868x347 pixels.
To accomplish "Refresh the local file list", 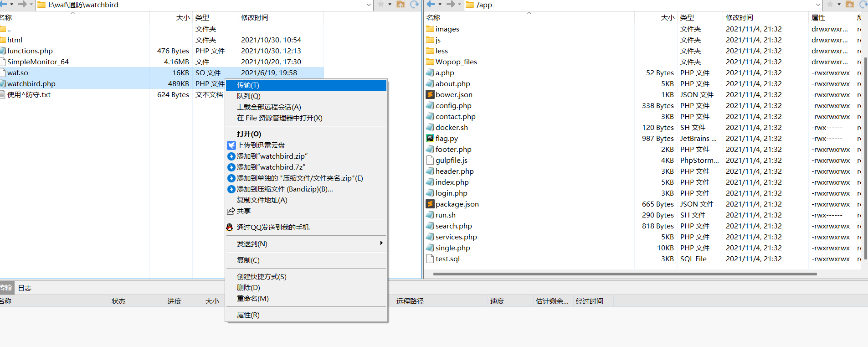I will (x=414, y=4).
